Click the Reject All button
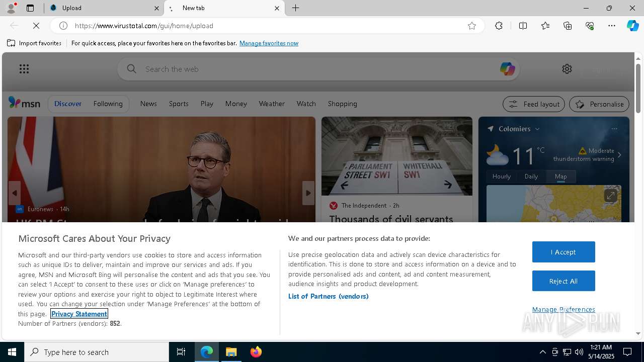 tap(563, 281)
